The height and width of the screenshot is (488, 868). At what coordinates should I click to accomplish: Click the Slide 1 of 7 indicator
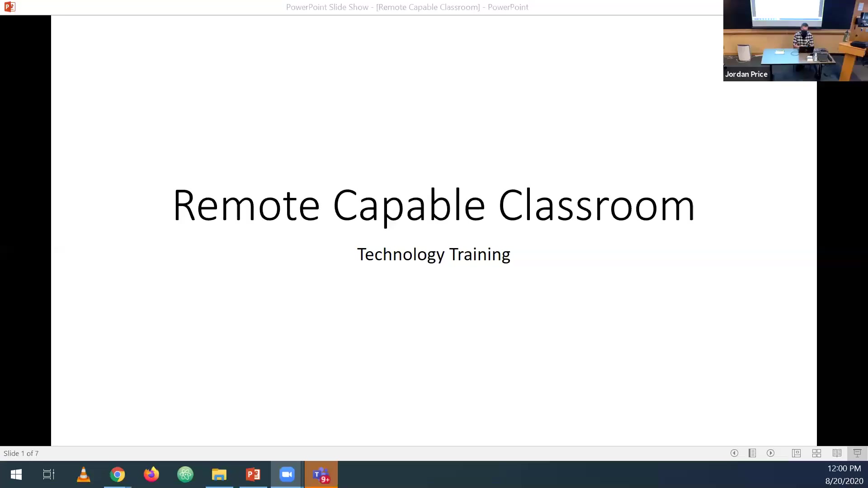[x=21, y=453]
